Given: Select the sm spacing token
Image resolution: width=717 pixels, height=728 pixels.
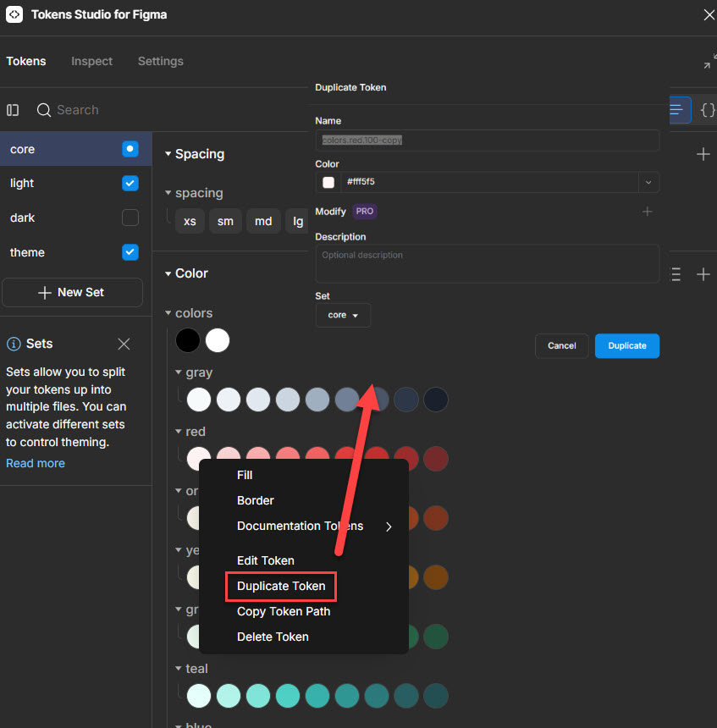Looking at the screenshot, I should (225, 221).
